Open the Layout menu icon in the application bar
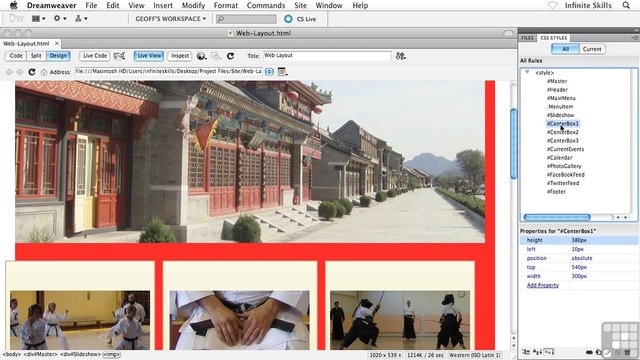 pos(38,18)
